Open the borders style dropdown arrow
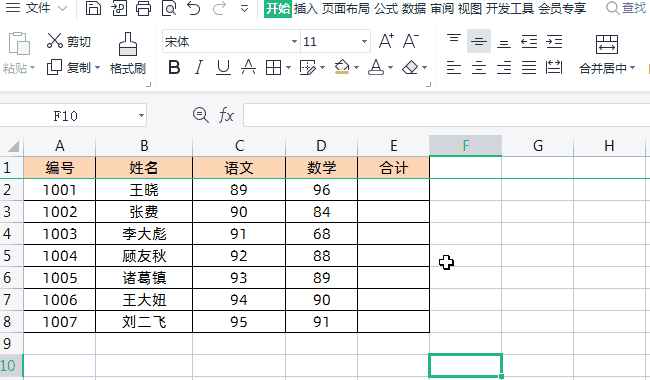 (x=288, y=68)
